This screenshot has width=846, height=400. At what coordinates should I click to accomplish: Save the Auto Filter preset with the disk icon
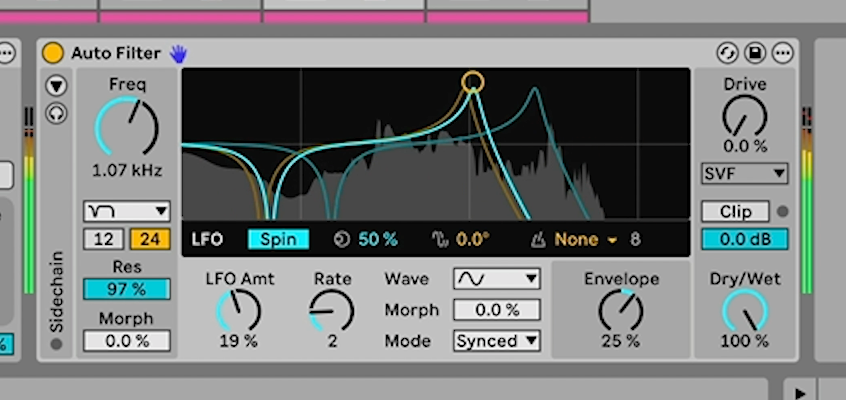coord(755,53)
